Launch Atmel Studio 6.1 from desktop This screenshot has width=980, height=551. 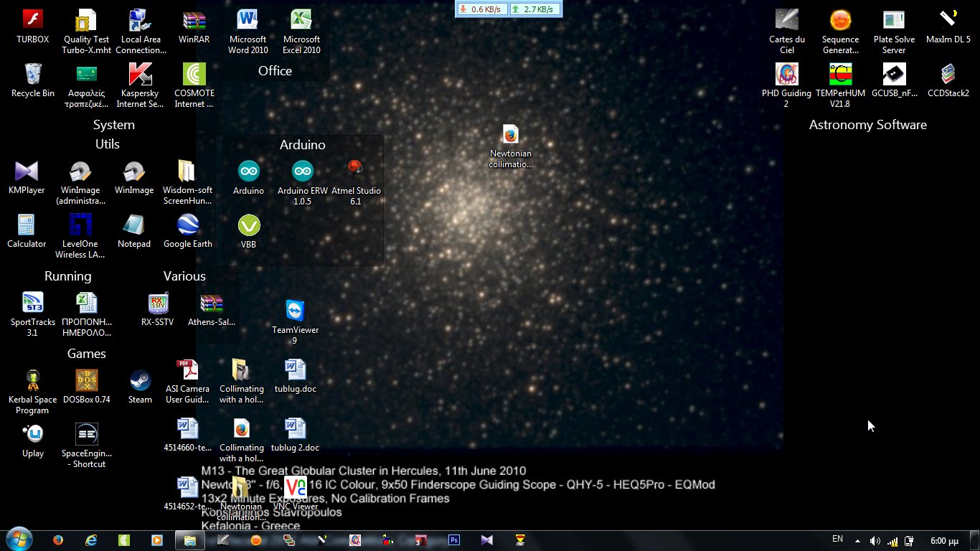click(x=356, y=183)
